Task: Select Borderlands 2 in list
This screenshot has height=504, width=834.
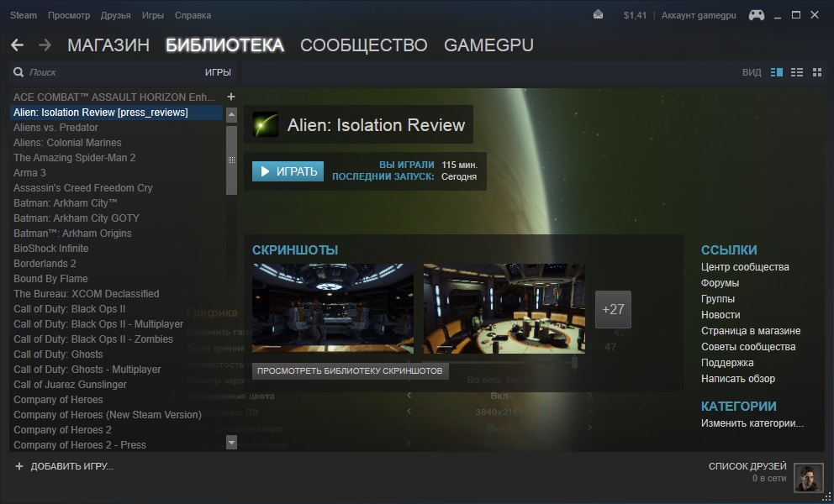Action: (x=45, y=263)
